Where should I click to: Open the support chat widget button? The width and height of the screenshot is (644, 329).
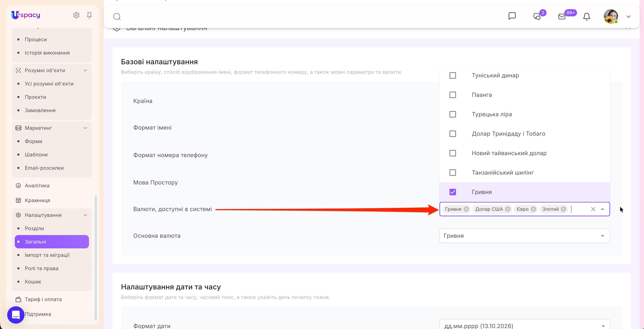[16, 315]
